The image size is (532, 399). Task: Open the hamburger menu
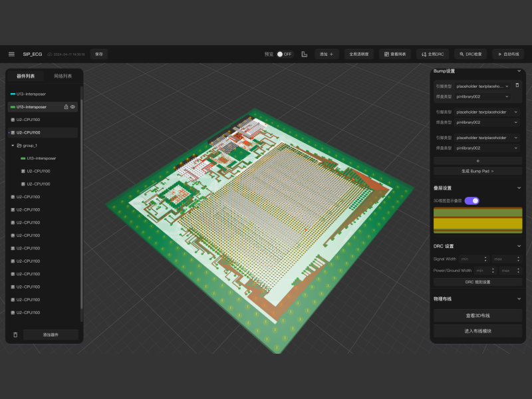[11, 54]
